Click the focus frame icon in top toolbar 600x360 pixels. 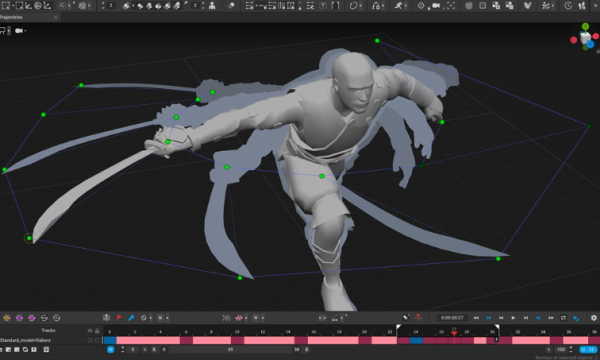(451, 5)
